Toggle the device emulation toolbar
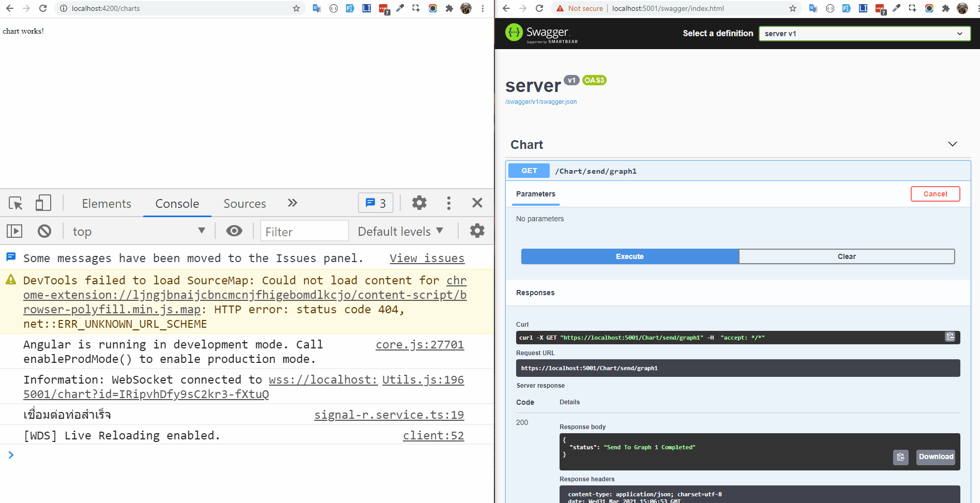The height and width of the screenshot is (503, 980). click(x=43, y=203)
